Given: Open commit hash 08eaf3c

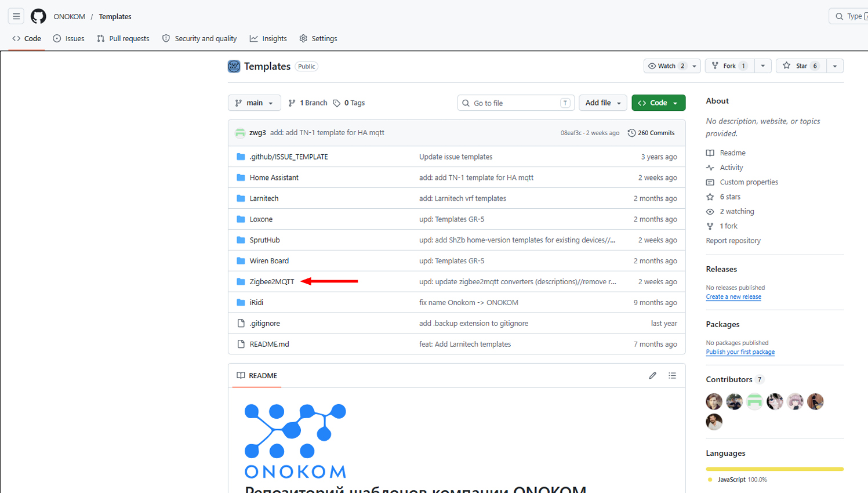Looking at the screenshot, I should click(571, 133).
